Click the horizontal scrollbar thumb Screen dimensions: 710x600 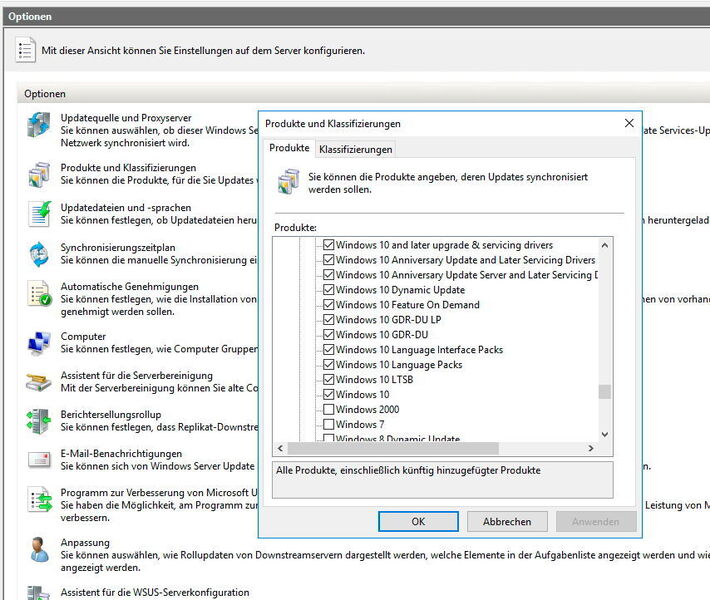[x=393, y=448]
